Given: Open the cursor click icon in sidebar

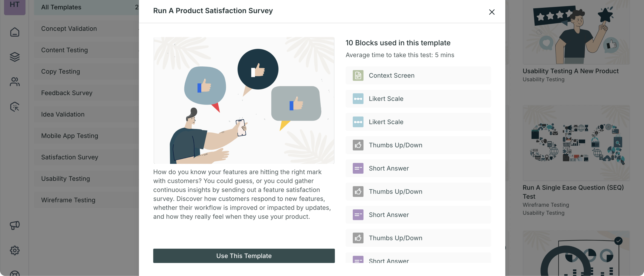Looking at the screenshot, I should (14, 107).
